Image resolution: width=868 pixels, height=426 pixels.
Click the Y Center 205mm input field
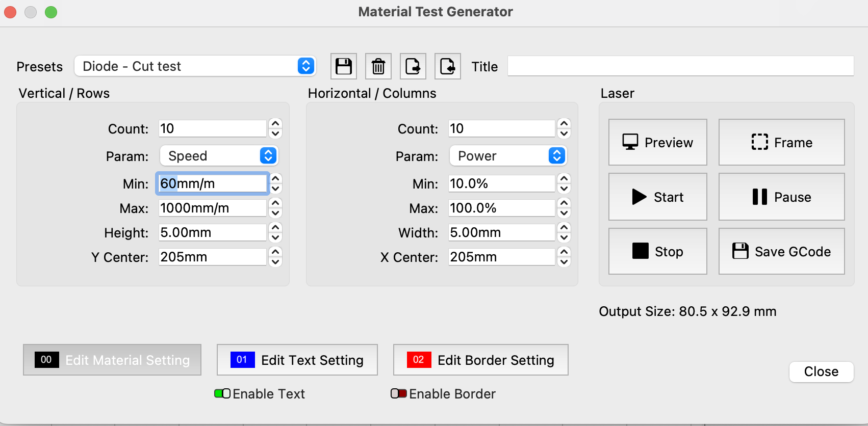point(213,257)
